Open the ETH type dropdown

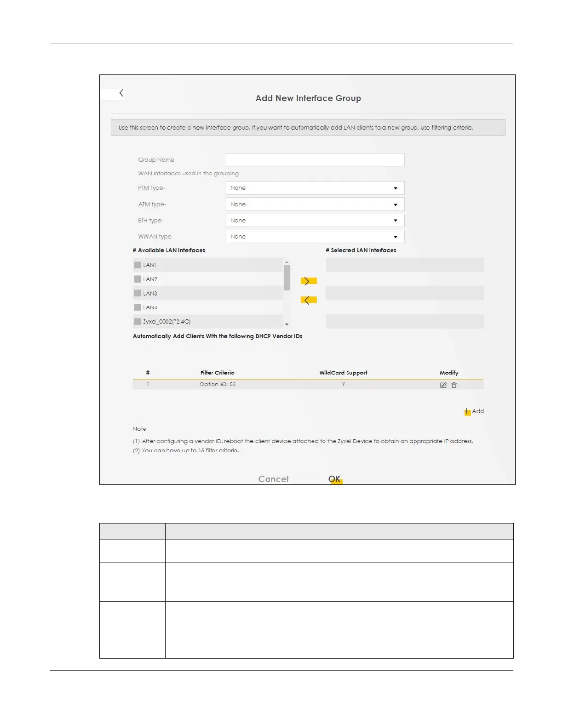[315, 221]
